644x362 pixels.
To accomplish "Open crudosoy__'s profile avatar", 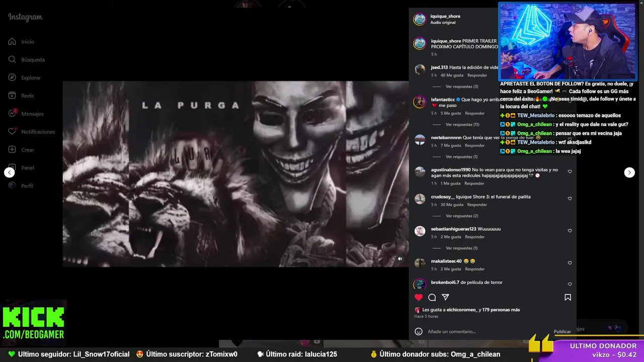I will [x=420, y=199].
